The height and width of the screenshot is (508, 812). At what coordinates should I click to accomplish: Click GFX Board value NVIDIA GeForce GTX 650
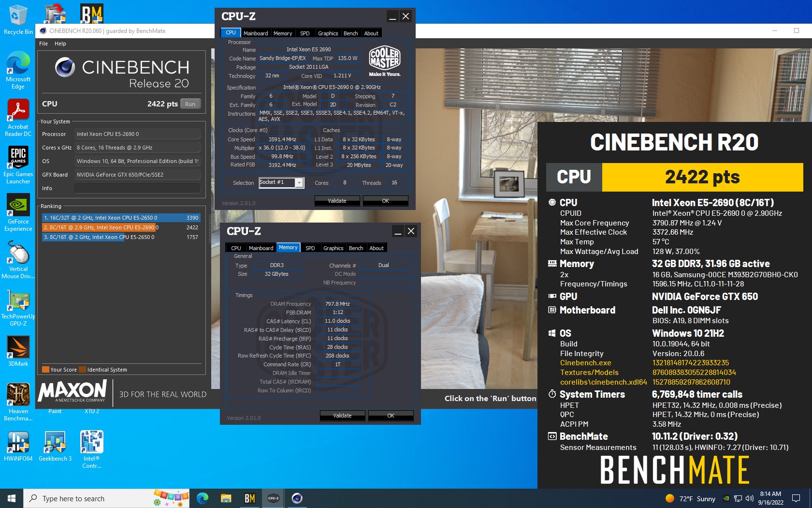[x=137, y=175]
